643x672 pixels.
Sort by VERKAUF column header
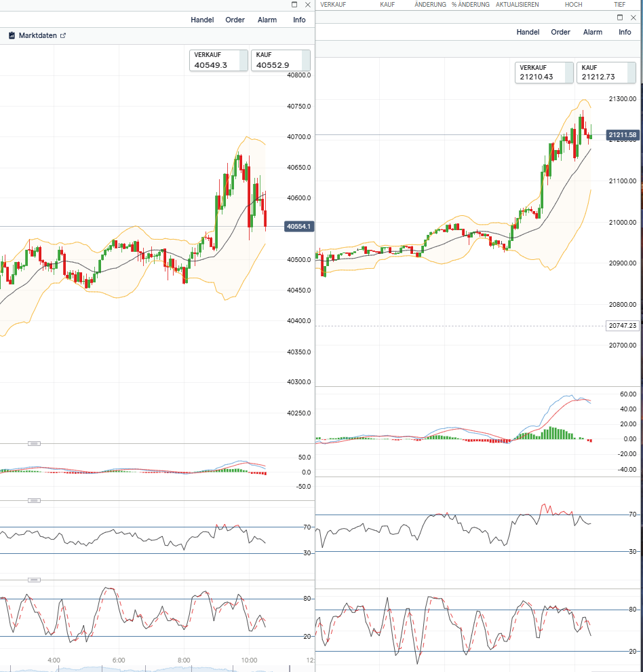pyautogui.click(x=333, y=5)
